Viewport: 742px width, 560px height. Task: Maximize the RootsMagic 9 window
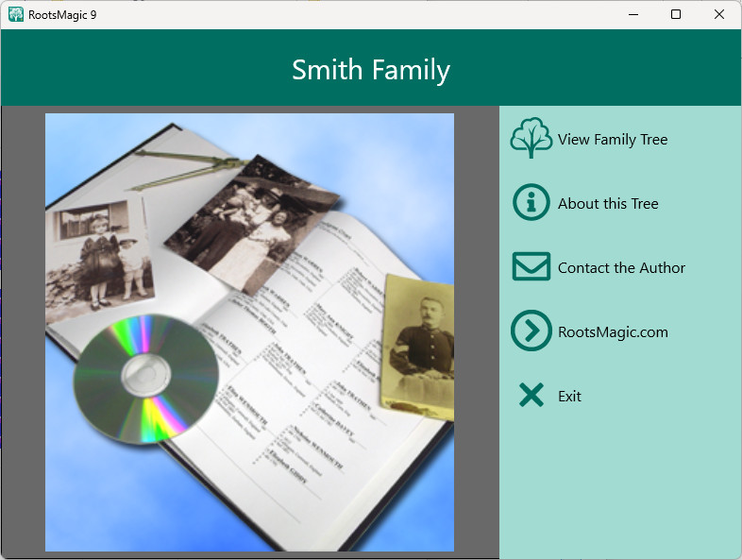click(x=676, y=14)
